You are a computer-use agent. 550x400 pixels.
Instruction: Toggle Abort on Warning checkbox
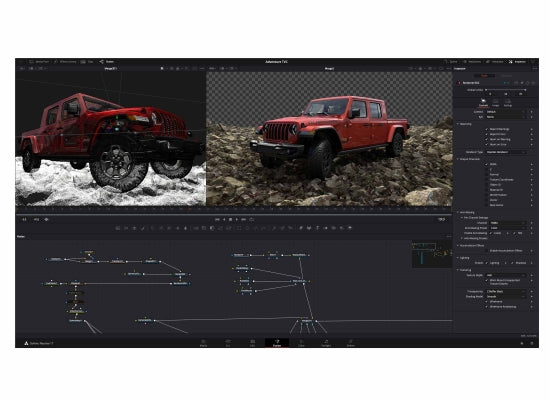click(487, 139)
